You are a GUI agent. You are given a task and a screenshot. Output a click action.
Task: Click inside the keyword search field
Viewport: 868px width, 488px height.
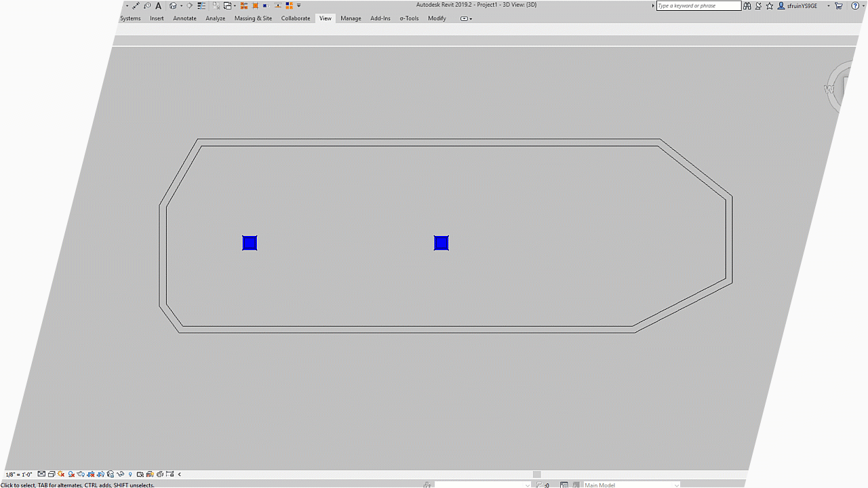point(698,5)
